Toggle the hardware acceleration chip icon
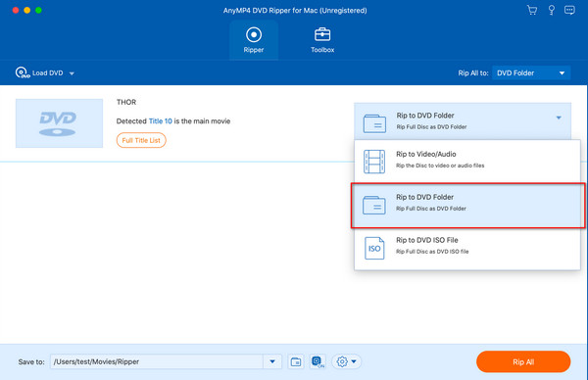Viewport: 588px width, 380px height. (x=318, y=361)
